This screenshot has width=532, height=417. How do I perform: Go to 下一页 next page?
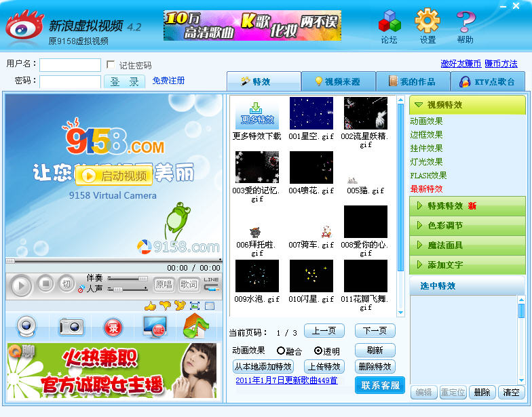pyautogui.click(x=375, y=331)
